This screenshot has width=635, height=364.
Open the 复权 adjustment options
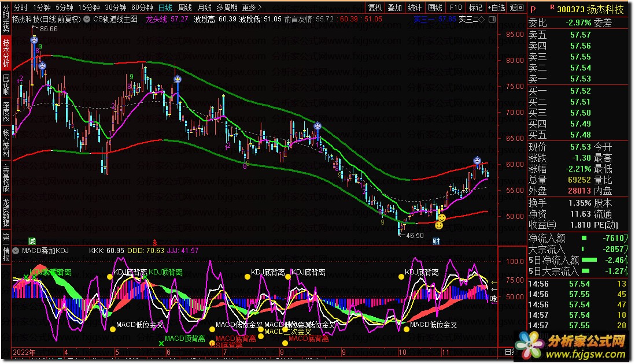click(x=375, y=8)
